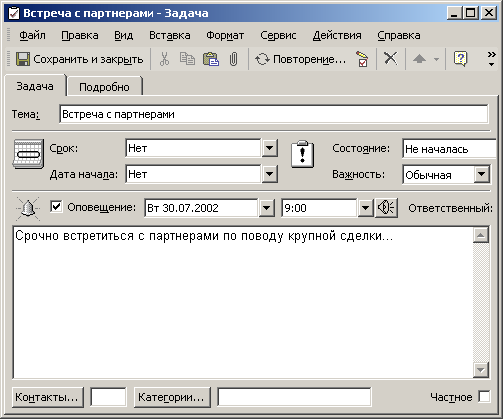Screen dimensions: 503x419
Task: Click the Assign Task icon
Action: [362, 59]
